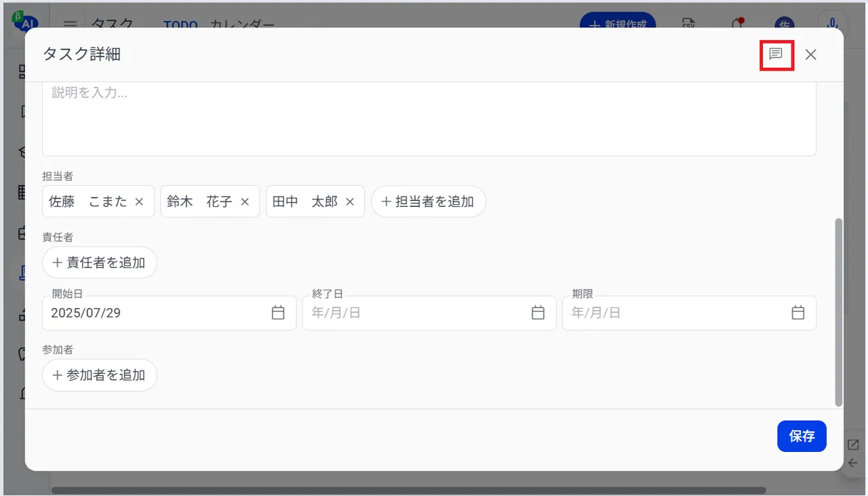Click the left arrow icon at bottom right
The height and width of the screenshot is (496, 868).
(x=853, y=463)
